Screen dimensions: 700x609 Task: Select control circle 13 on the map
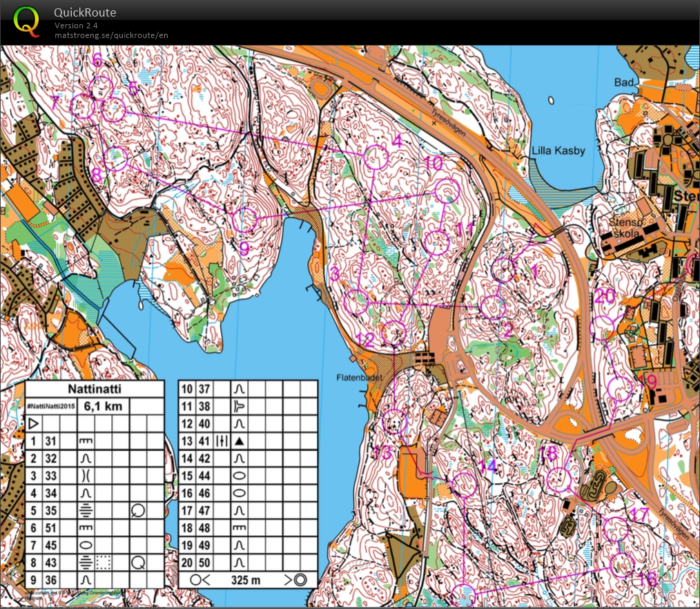coord(395,421)
